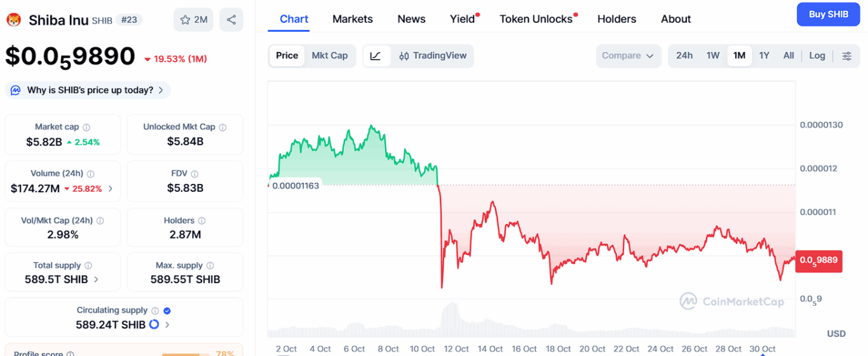This screenshot has width=868, height=356.
Task: Click the line chart type icon
Action: coord(376,56)
